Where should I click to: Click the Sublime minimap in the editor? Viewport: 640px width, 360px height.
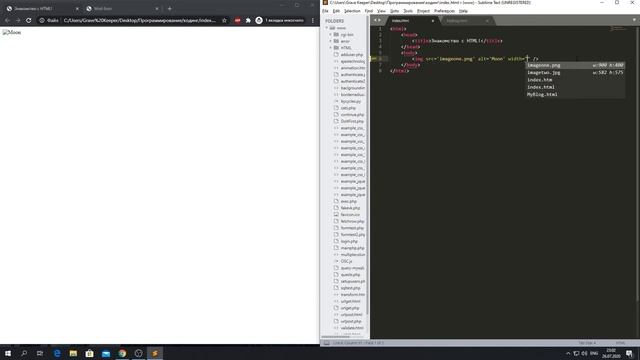pyautogui.click(x=618, y=29)
